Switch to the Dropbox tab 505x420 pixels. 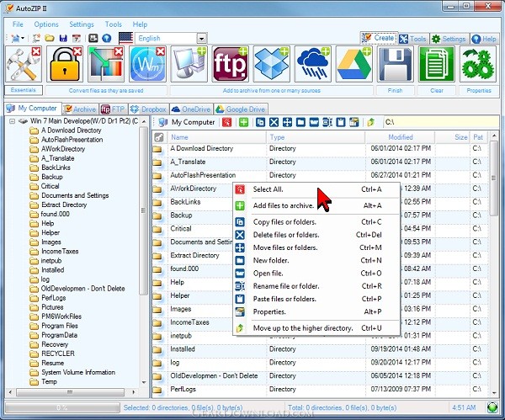click(148, 109)
